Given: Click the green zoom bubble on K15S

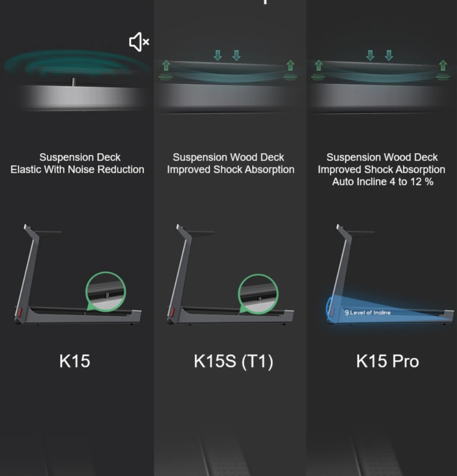Looking at the screenshot, I should click(258, 294).
